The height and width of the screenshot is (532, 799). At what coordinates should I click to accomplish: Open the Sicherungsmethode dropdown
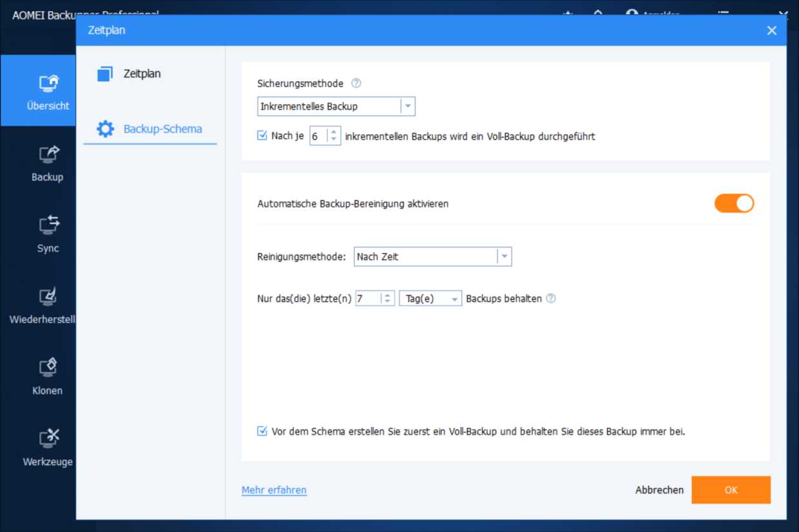pyautogui.click(x=409, y=106)
